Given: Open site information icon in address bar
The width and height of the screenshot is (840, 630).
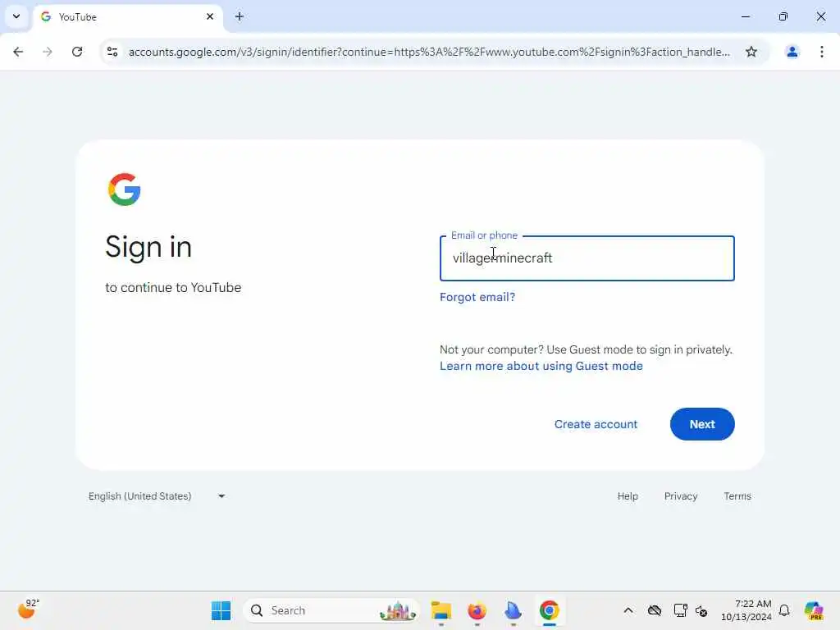Looking at the screenshot, I should [112, 52].
